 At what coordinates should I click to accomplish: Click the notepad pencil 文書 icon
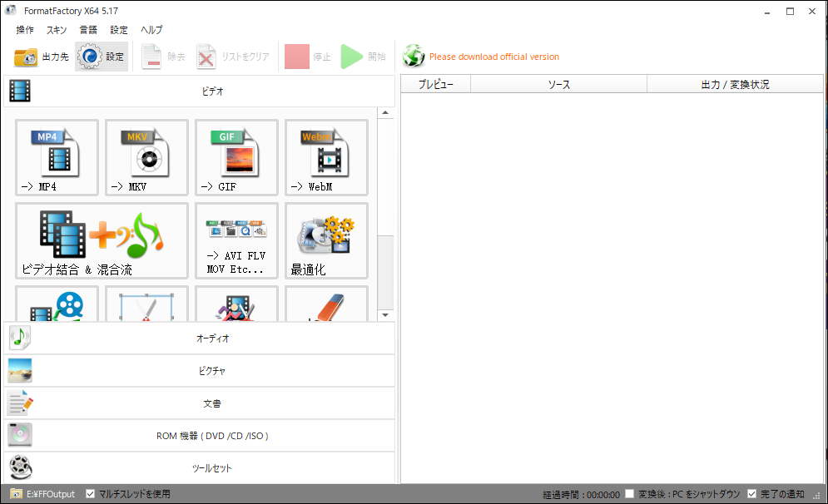coord(20,403)
